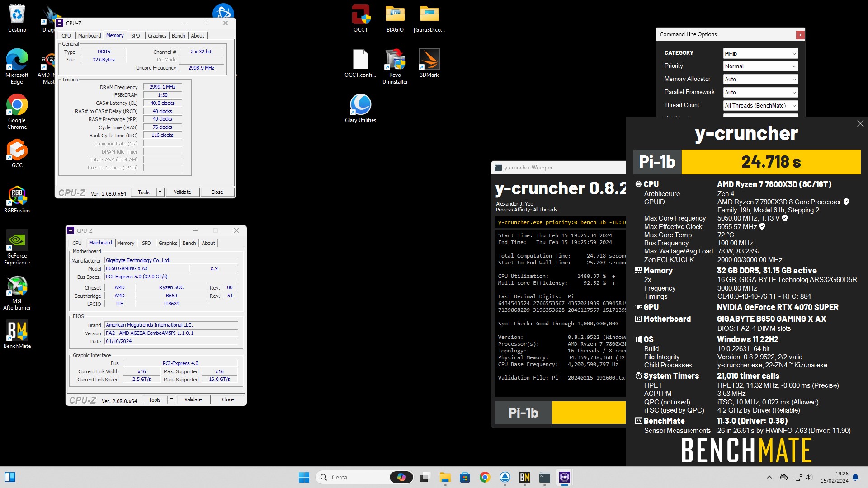This screenshot has height=488, width=868.
Task: Open BenchMate from the taskbar
Action: [524, 477]
